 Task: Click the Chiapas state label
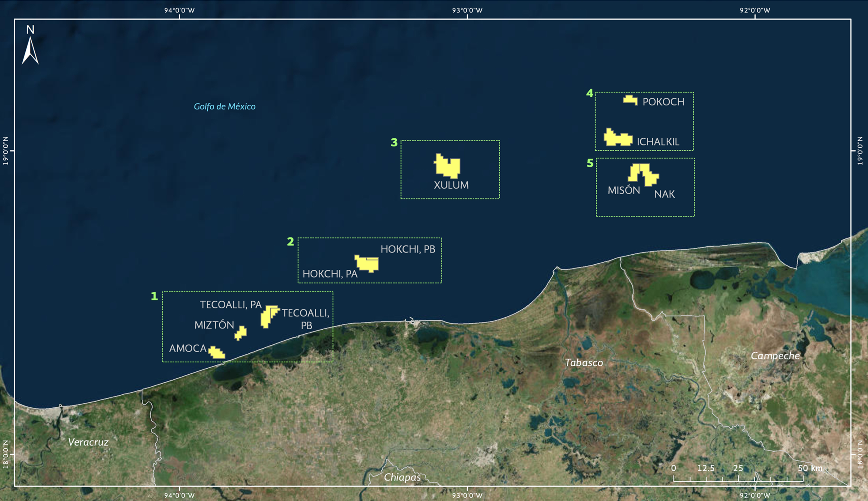point(402,477)
